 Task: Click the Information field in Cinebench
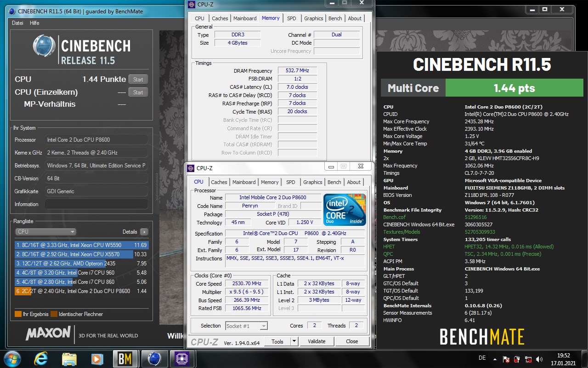point(96,204)
